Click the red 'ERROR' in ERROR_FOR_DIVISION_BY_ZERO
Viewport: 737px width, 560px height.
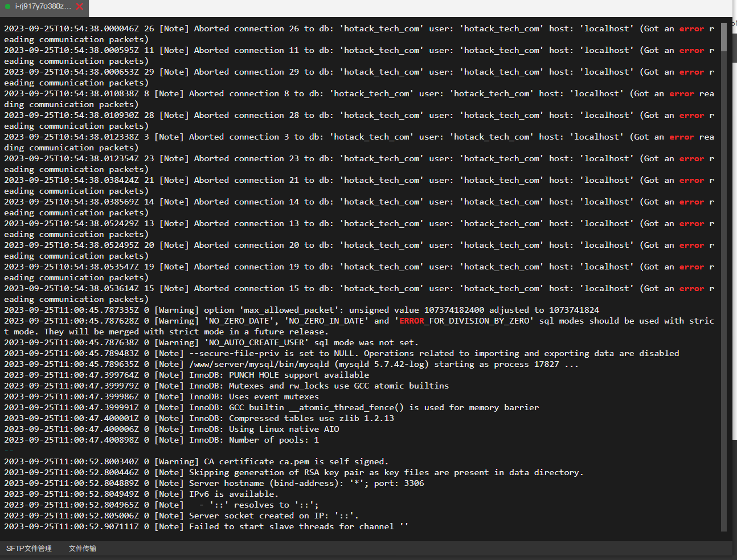tap(412, 321)
